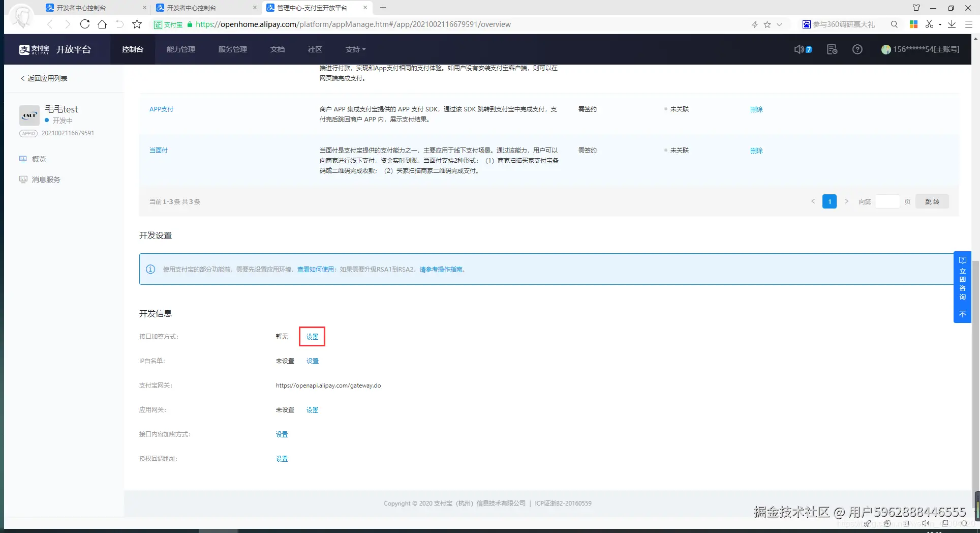Expand the address bar dropdown chevron

pos(779,24)
